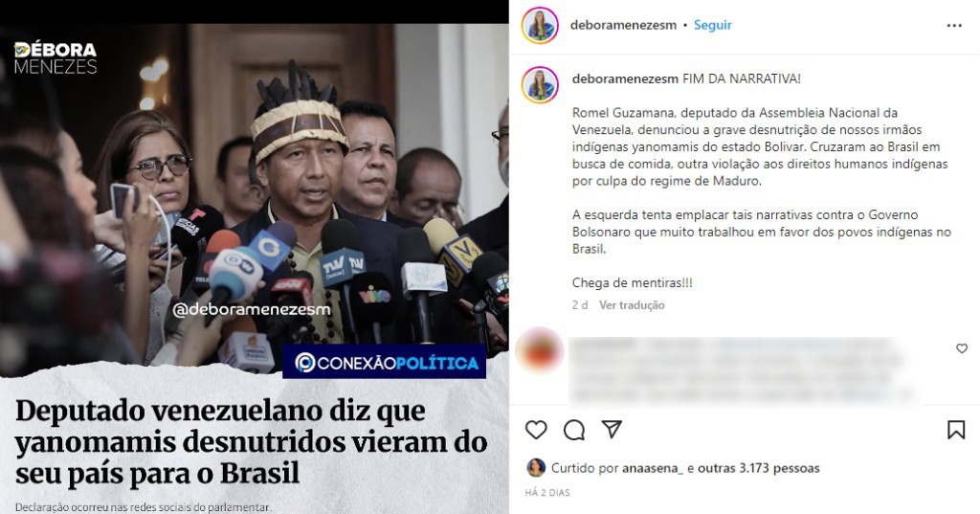Click the post image headline about yanomamis
Viewport: 980px width, 514px height.
252,441
